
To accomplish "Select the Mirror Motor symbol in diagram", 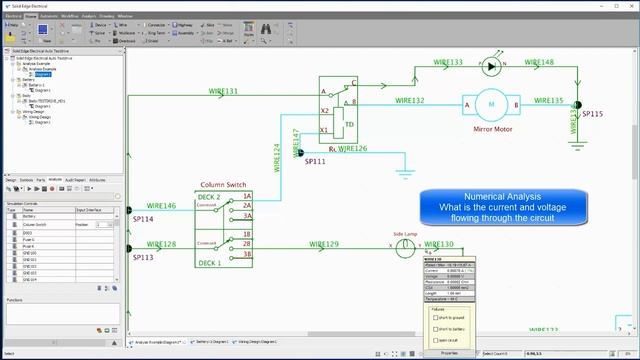I will pyautogui.click(x=491, y=105).
